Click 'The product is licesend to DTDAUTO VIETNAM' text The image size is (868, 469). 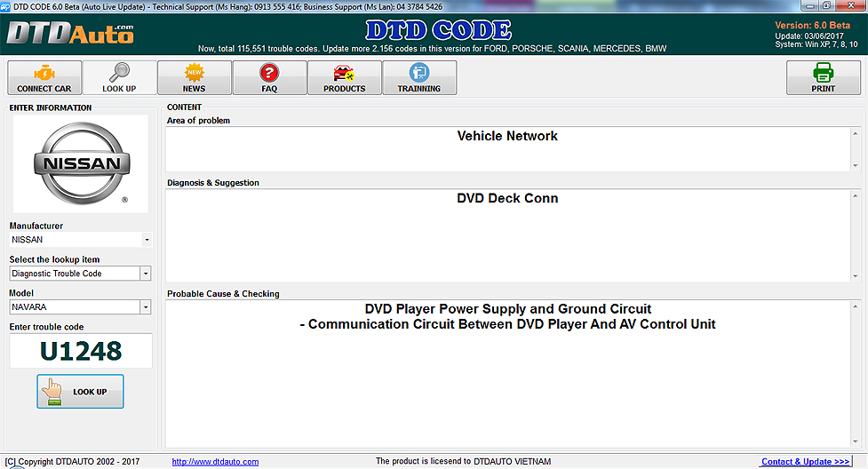[x=464, y=461]
